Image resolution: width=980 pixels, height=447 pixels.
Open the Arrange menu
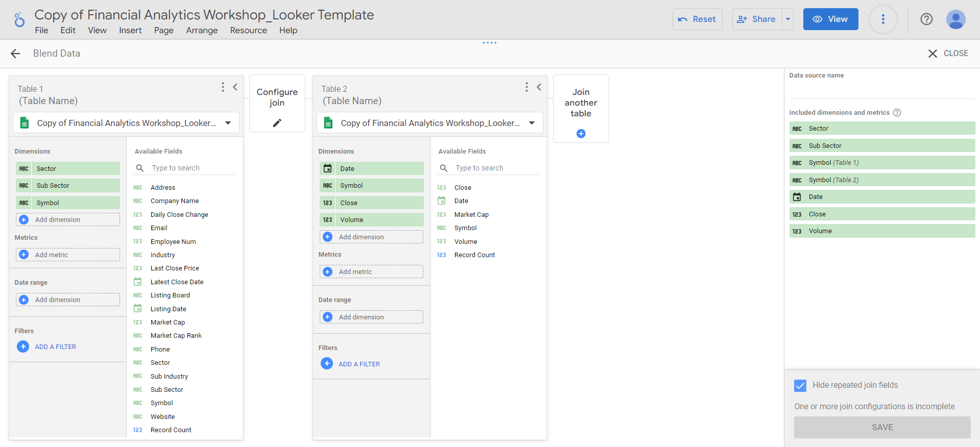coord(202,31)
